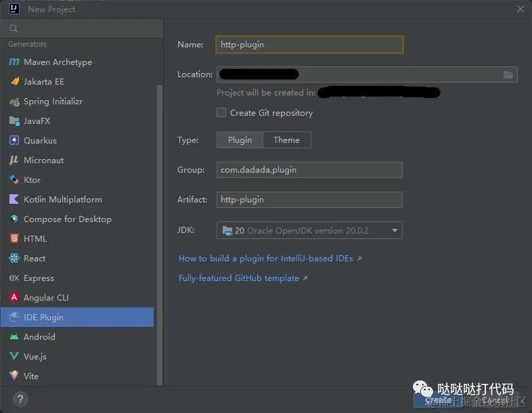Select the Micronaut generator icon
The image size is (532, 413).
14,160
